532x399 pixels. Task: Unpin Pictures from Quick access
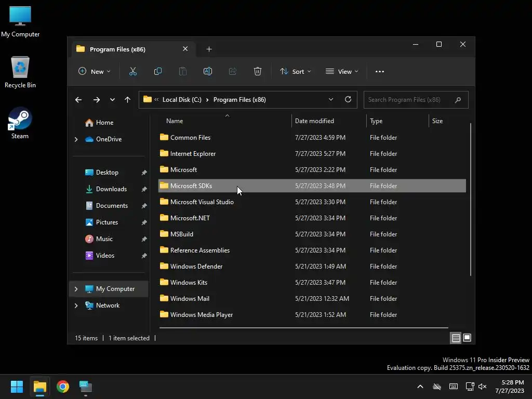144,222
